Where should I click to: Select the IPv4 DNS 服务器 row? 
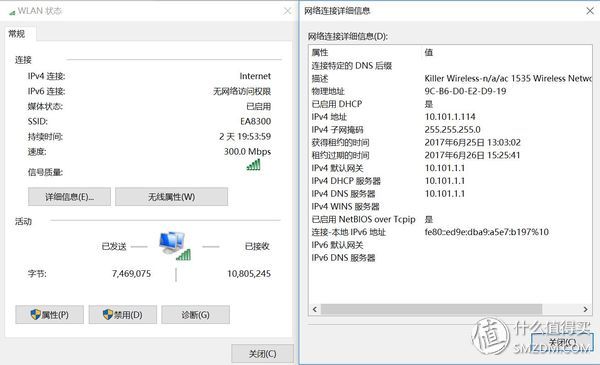(x=451, y=194)
